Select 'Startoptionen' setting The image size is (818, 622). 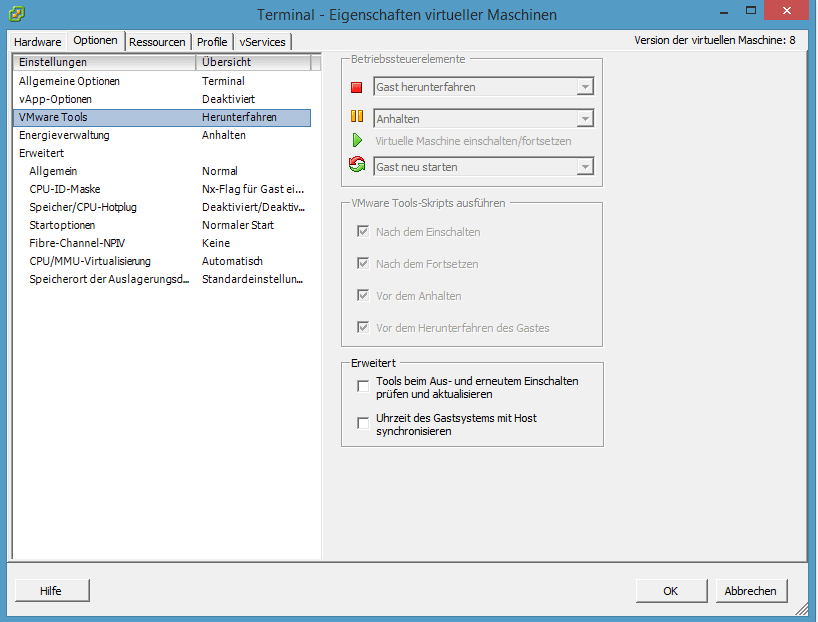tap(162, 225)
